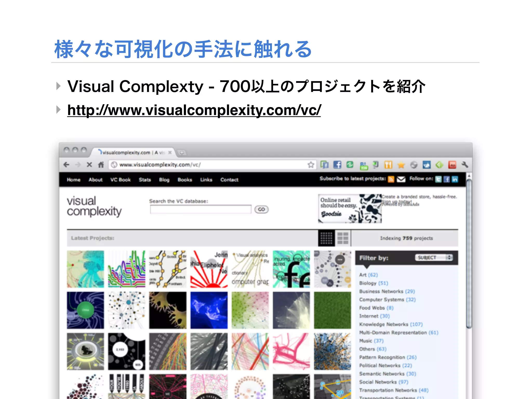
Task: Filter by Transportation Networks (48)
Action: coord(394,390)
